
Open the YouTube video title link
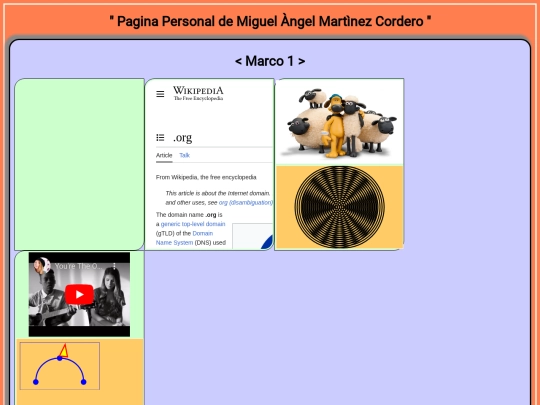pyautogui.click(x=79, y=266)
